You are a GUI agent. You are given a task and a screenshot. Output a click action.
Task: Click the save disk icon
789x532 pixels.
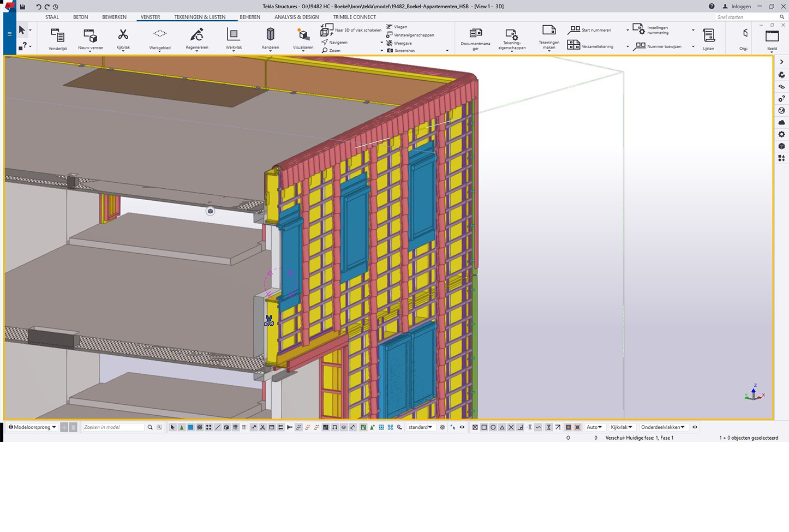(x=22, y=7)
